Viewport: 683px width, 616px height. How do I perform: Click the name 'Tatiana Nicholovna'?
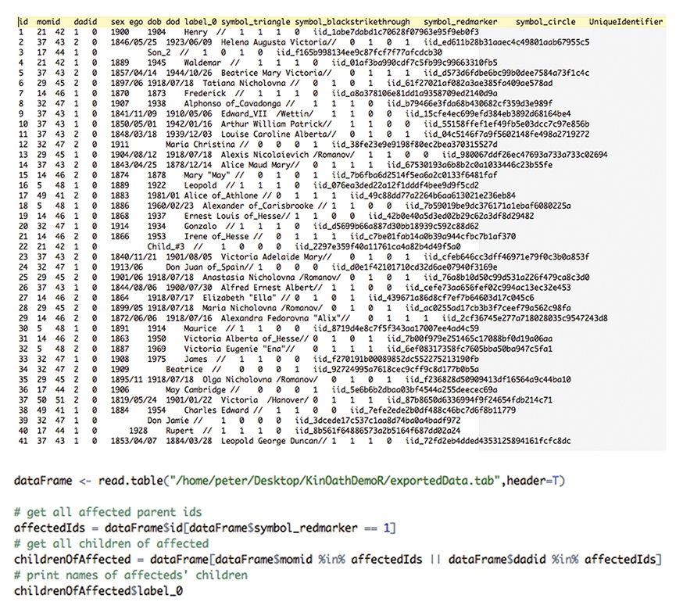click(244, 83)
